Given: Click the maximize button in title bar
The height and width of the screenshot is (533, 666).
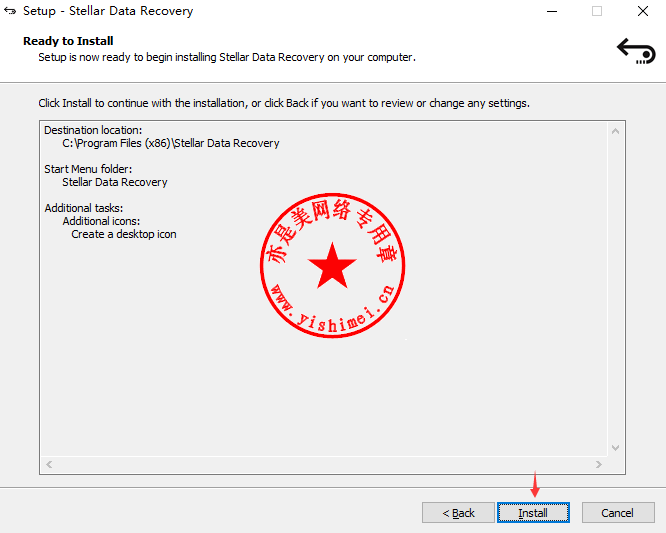Looking at the screenshot, I should (x=597, y=11).
